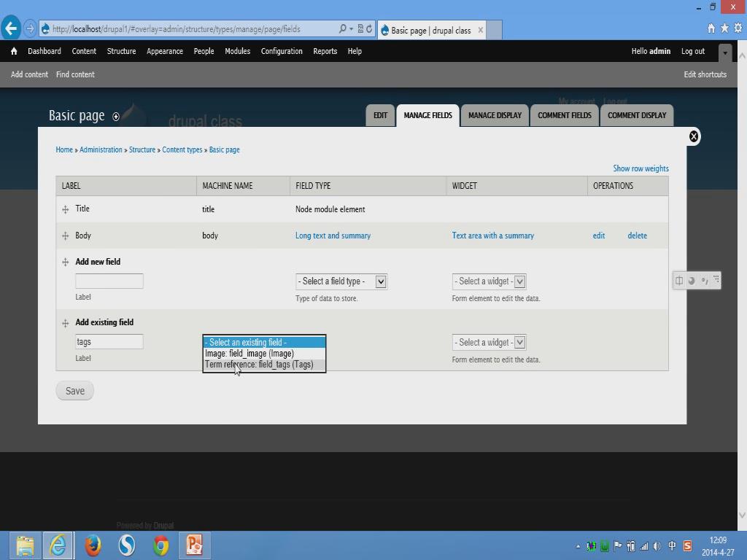Go to Administration in the breadcrumb

tap(101, 149)
